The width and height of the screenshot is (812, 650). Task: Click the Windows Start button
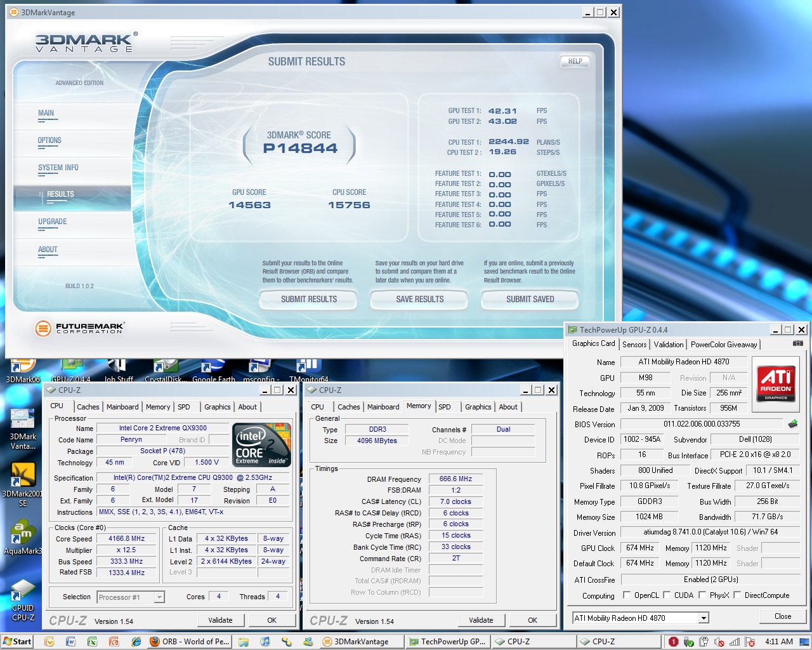[17, 642]
